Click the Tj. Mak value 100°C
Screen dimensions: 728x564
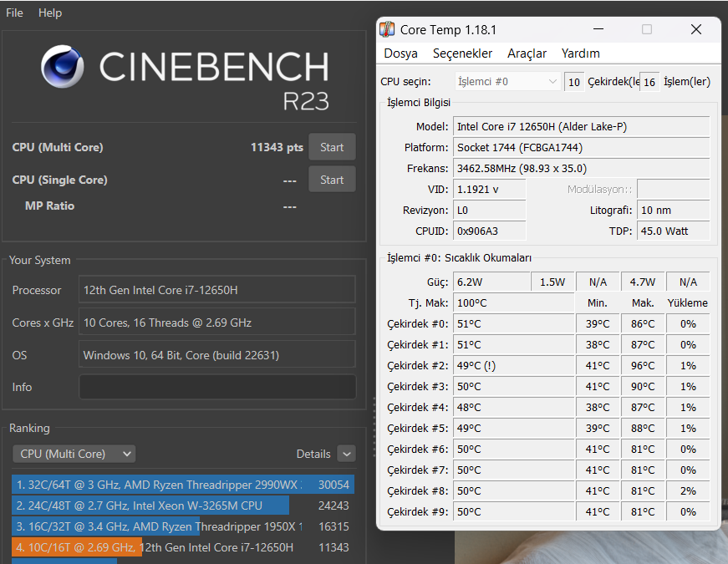pos(513,302)
